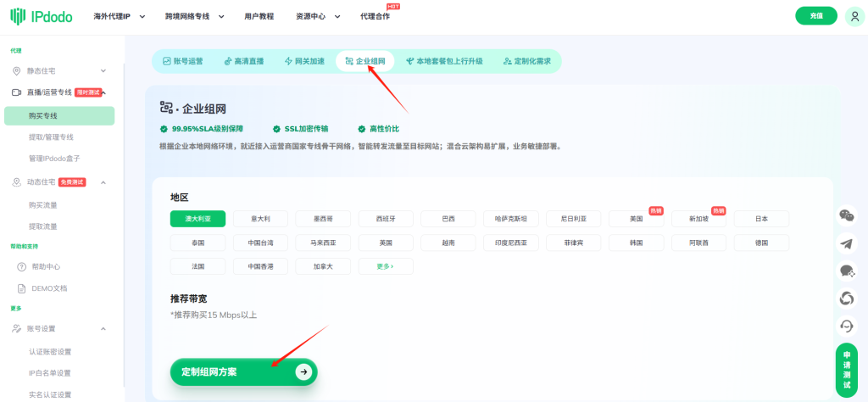This screenshot has width=868, height=402.
Task: Click the DEMO文档 document icon
Action: tap(21, 288)
